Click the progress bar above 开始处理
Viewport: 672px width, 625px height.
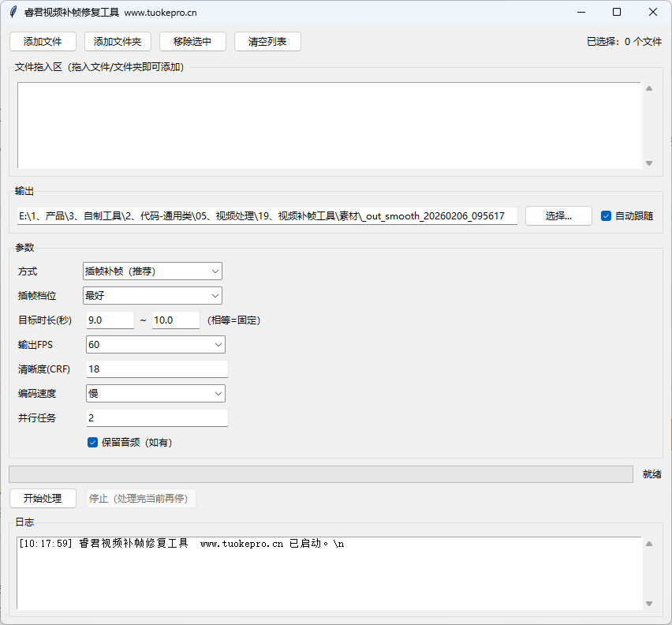320,474
